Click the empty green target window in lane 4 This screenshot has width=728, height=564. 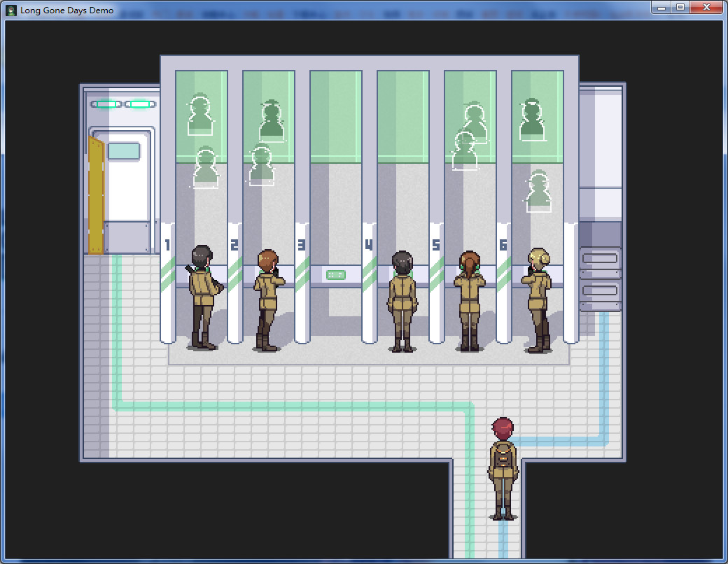(403, 116)
